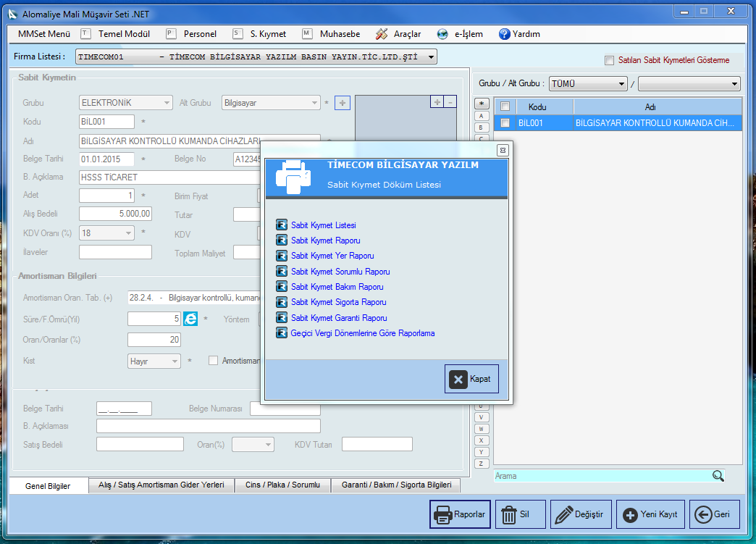Image resolution: width=756 pixels, height=544 pixels.
Task: Click icon next to Sabit Kıymet Bakım Raporu
Action: (x=282, y=286)
